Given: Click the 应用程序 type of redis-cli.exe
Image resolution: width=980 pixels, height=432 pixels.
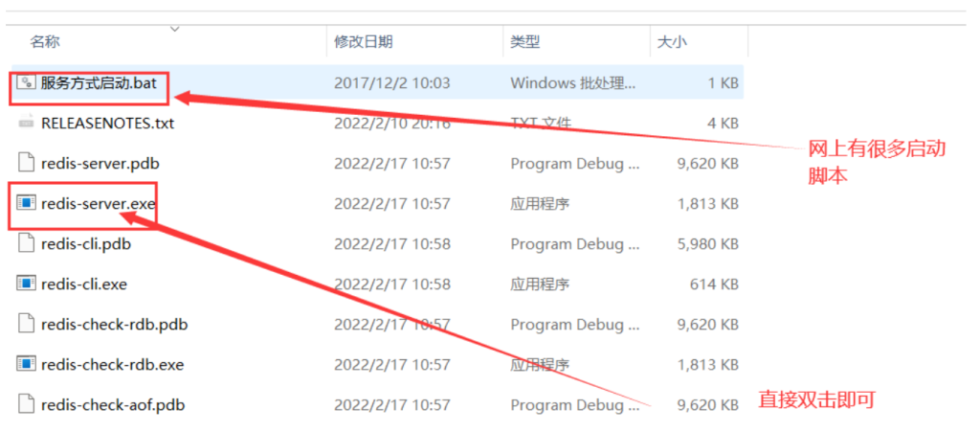Looking at the screenshot, I should (540, 284).
